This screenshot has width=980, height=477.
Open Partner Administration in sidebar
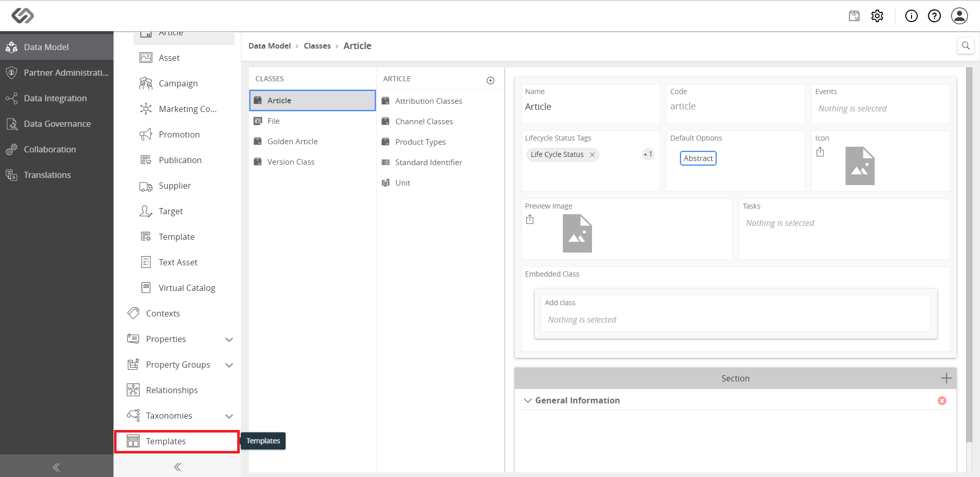(57, 73)
